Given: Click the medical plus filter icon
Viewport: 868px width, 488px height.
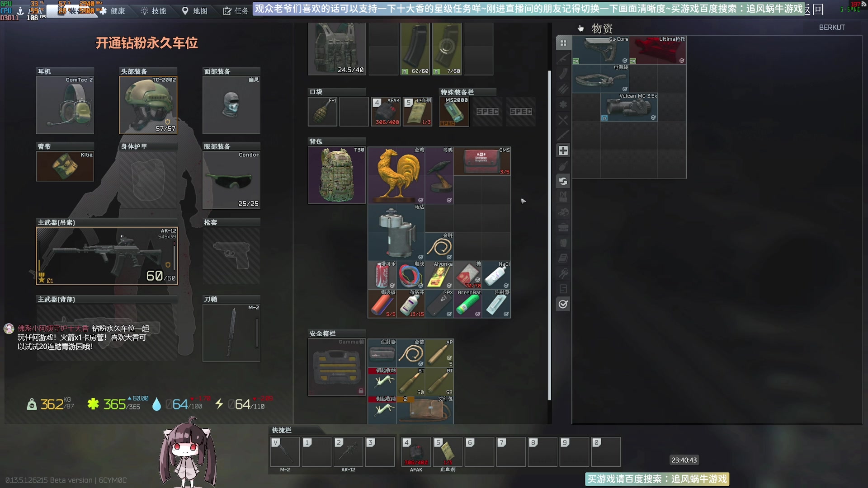Looking at the screenshot, I should point(563,150).
